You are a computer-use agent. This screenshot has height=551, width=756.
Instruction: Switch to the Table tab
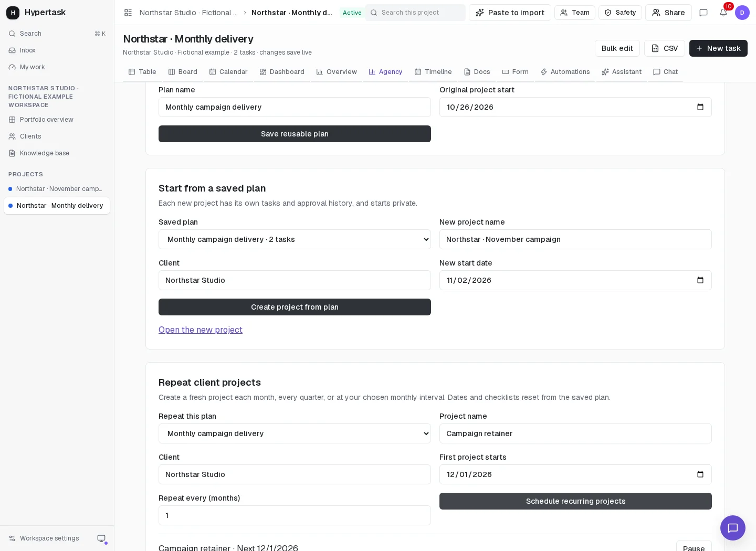(x=142, y=72)
